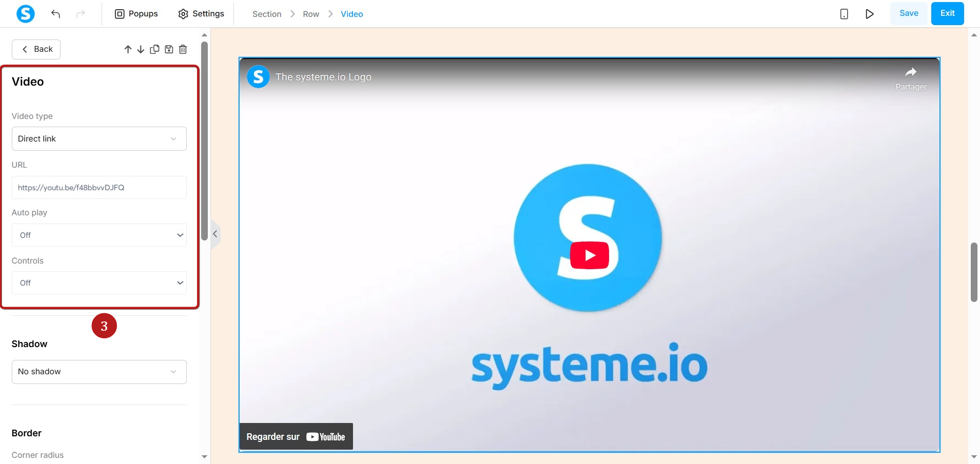Undo the last action

pyautogui.click(x=56, y=14)
